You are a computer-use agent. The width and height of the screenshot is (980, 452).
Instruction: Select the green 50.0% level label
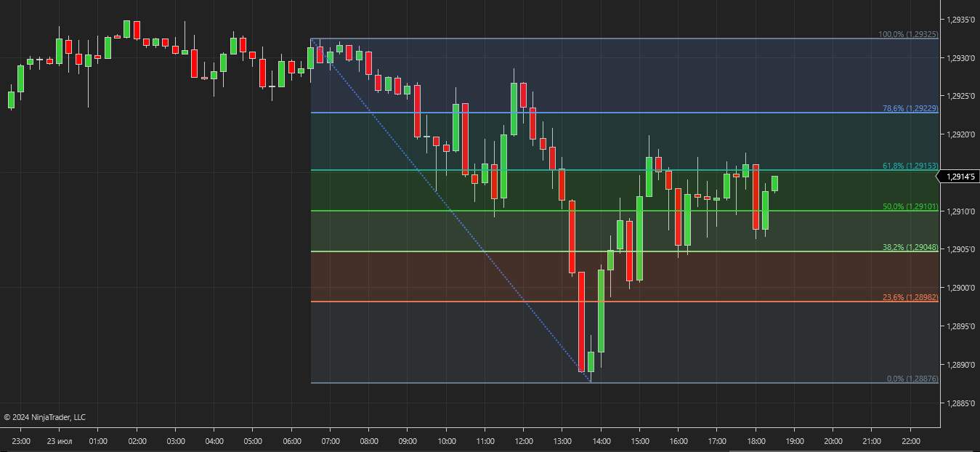pyautogui.click(x=910, y=207)
